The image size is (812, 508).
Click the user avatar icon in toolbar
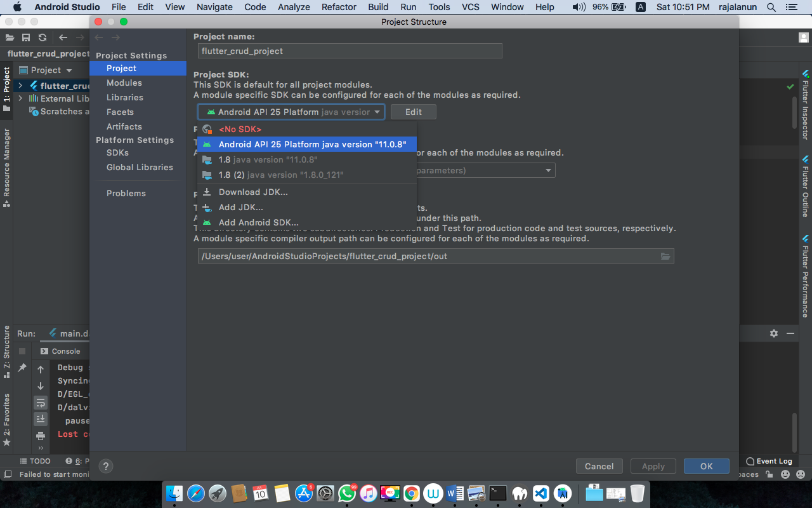[x=804, y=37]
